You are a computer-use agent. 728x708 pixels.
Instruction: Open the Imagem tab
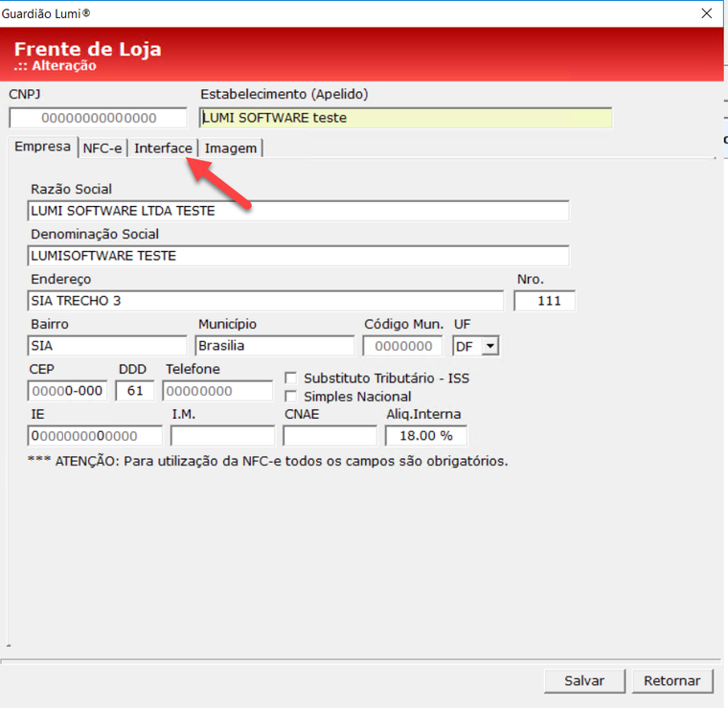pyautogui.click(x=230, y=148)
